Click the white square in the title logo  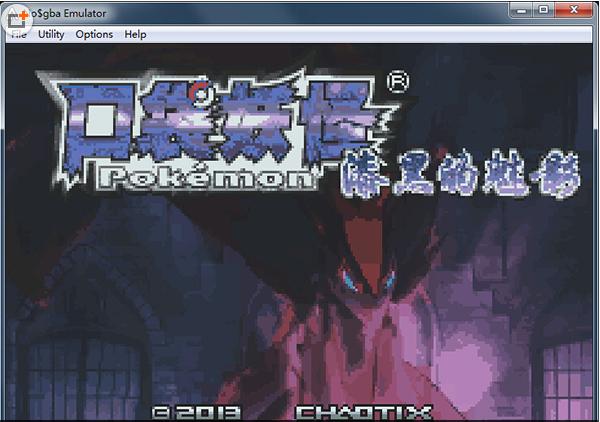99,121
